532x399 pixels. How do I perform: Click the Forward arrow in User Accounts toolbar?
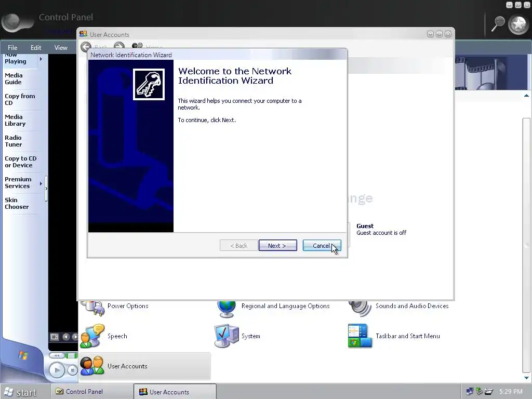click(119, 46)
